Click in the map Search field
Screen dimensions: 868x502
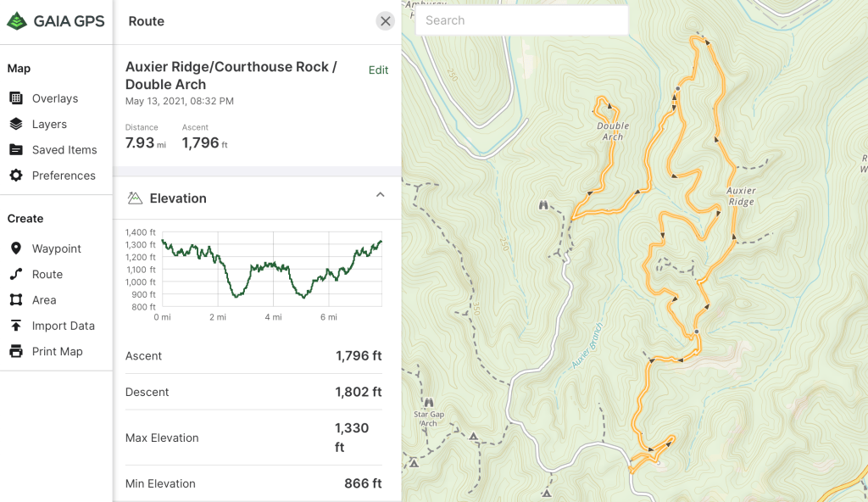(x=521, y=20)
